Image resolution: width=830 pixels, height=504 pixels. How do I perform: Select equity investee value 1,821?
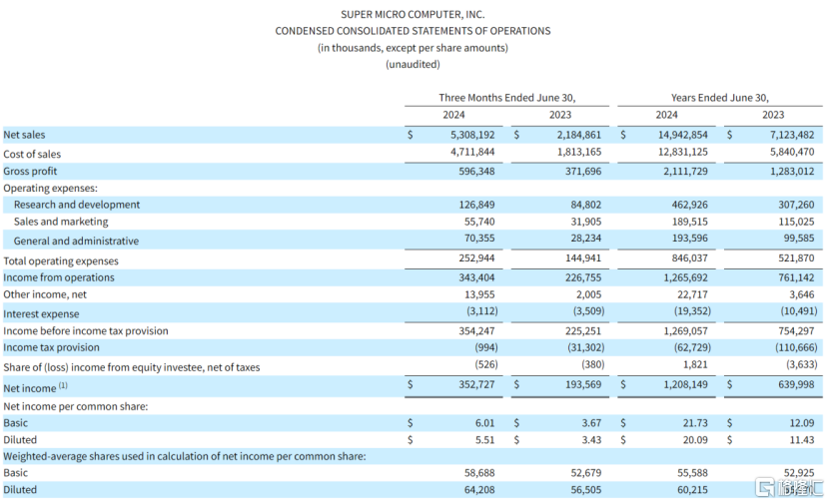[x=695, y=364]
